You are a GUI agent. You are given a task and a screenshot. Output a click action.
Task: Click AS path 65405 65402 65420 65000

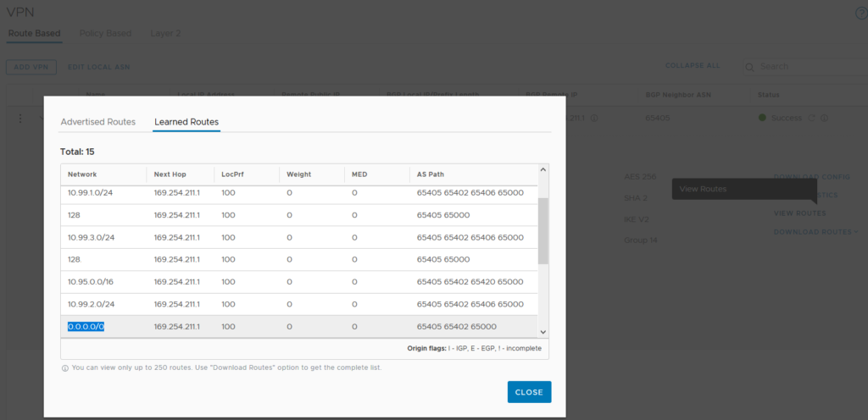470,282
